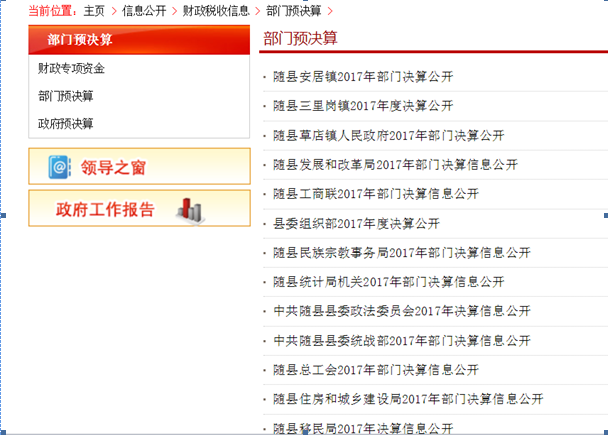Screen dimensions: 608x435
Task: Select 政府预决算 in the sidebar
Action: click(x=65, y=123)
